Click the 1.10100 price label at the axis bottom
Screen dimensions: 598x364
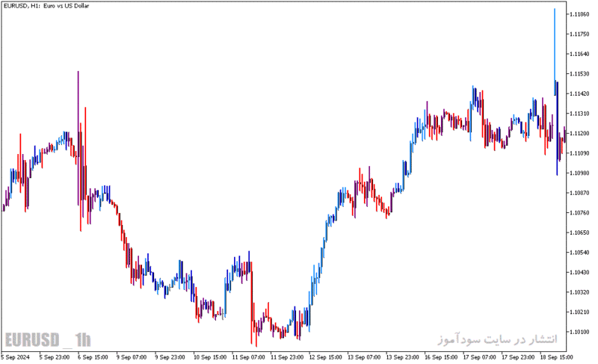579,332
